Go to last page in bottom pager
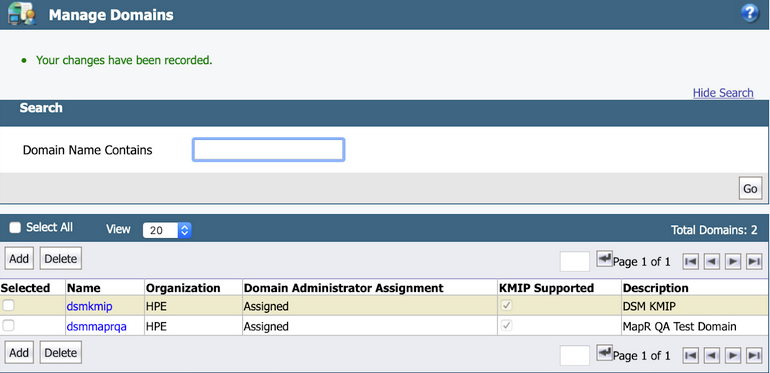 [754, 355]
